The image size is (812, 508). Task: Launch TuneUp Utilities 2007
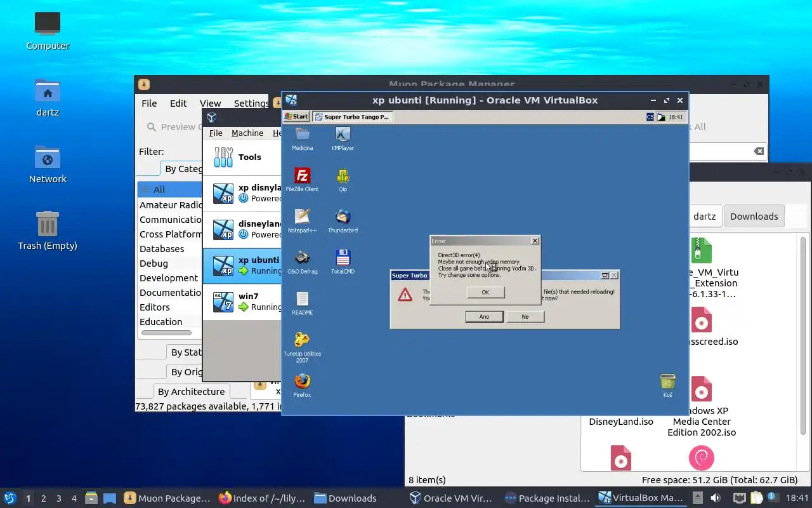302,346
